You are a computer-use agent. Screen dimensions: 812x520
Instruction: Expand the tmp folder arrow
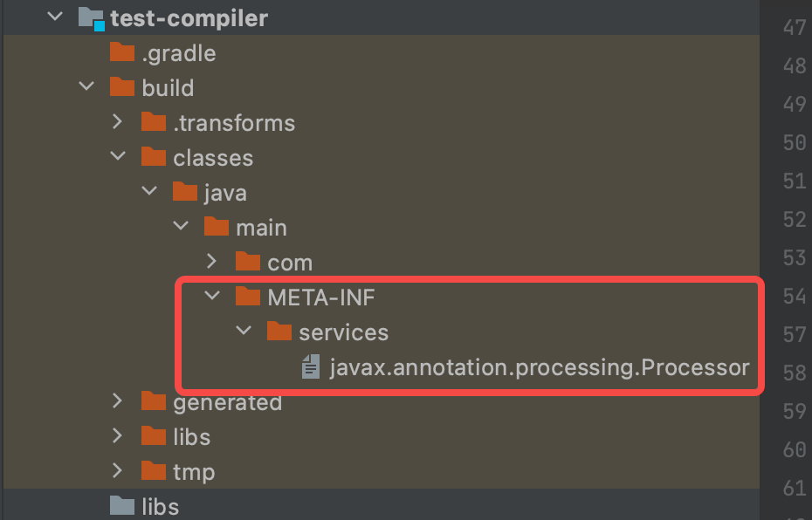pos(118,472)
